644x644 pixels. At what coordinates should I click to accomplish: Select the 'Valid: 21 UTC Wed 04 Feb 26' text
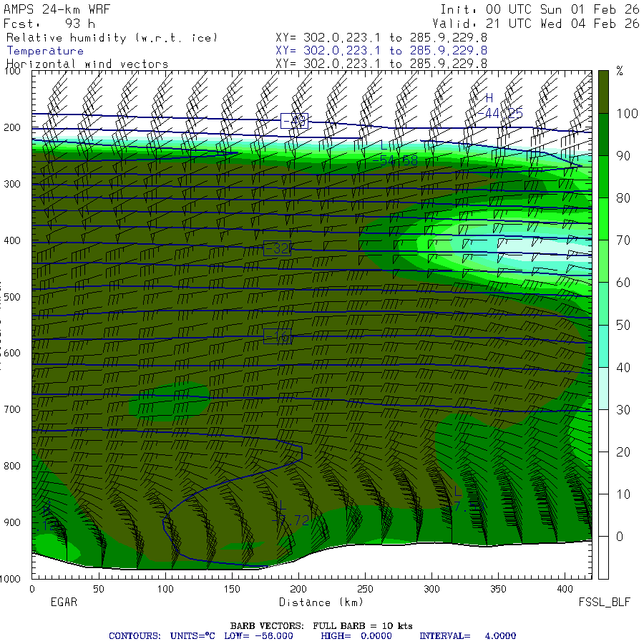click(x=536, y=24)
